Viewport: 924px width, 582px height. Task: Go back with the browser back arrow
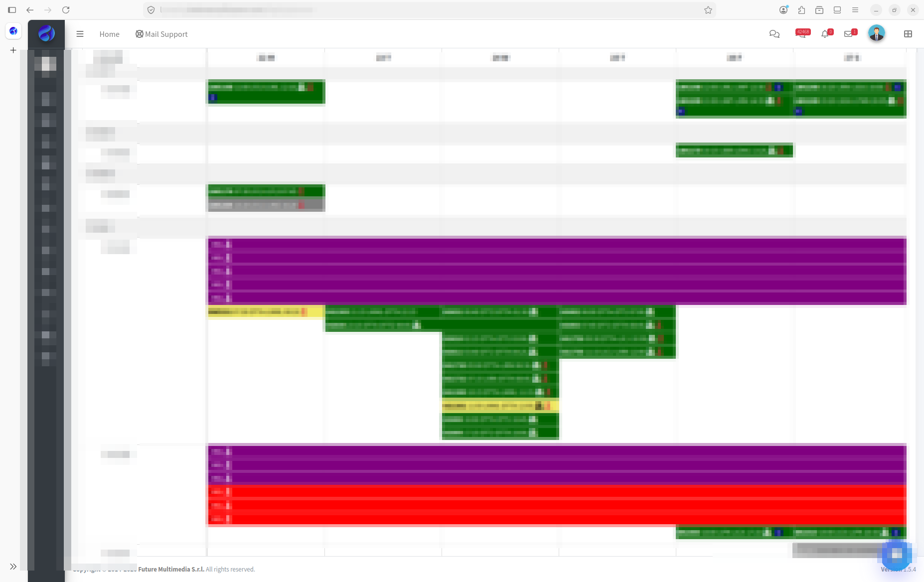[x=30, y=10]
